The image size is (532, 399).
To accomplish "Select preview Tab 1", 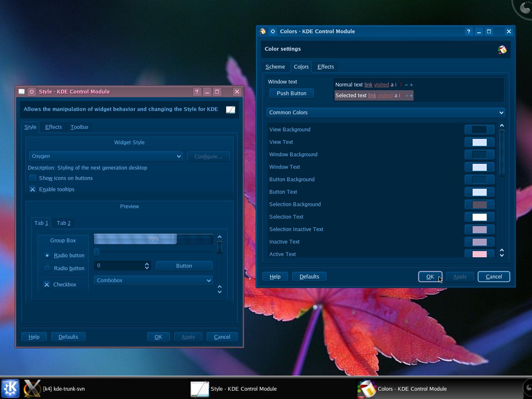I will pyautogui.click(x=41, y=223).
